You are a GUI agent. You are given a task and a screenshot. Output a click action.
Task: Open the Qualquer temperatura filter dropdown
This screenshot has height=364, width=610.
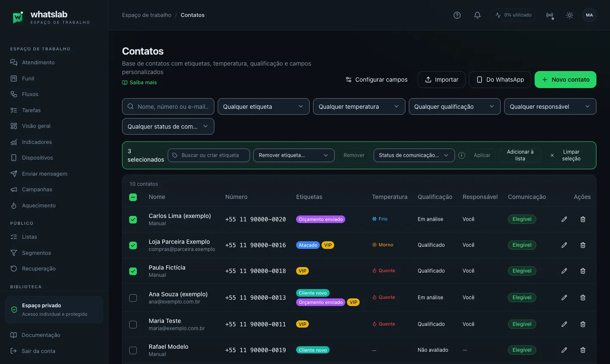click(x=359, y=107)
